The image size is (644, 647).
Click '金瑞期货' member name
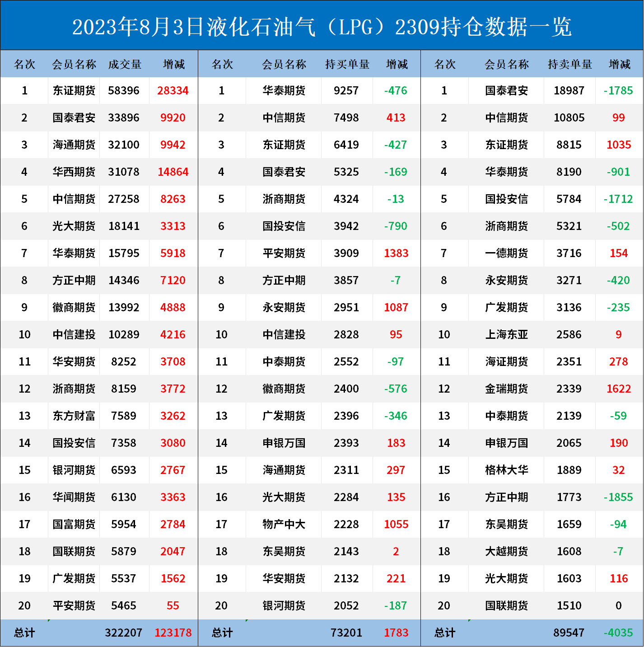pyautogui.click(x=507, y=389)
